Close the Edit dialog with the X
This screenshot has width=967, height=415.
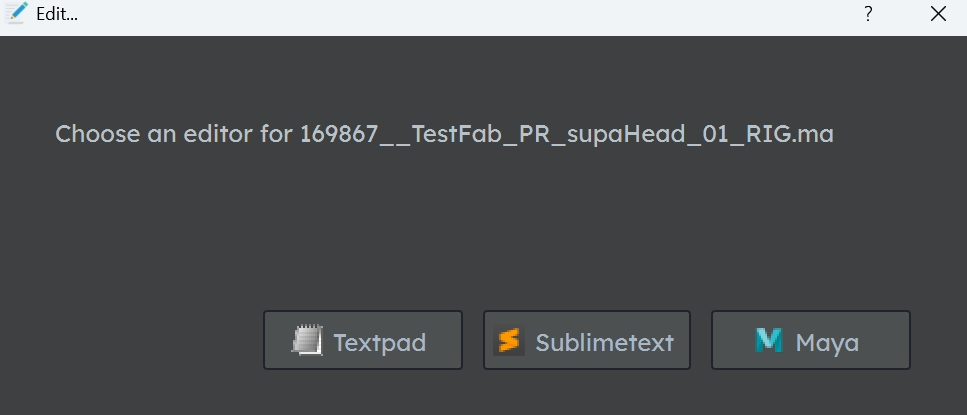point(938,14)
